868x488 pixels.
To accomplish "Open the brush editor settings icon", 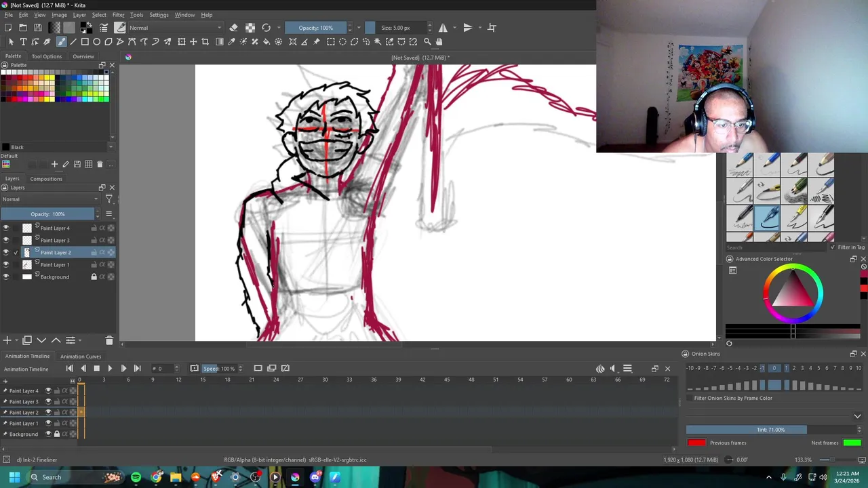I will pyautogui.click(x=104, y=28).
